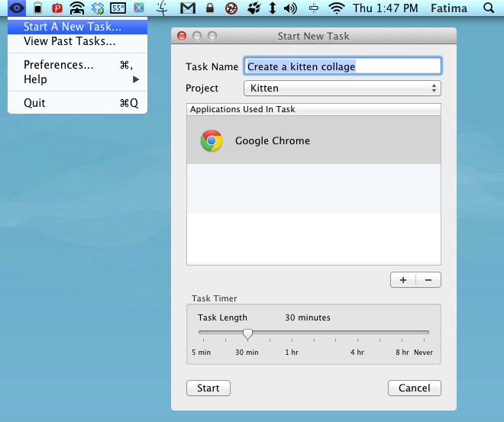This screenshot has width=504, height=422.
Task: Open Spotlight search magnifier
Action: [489, 8]
